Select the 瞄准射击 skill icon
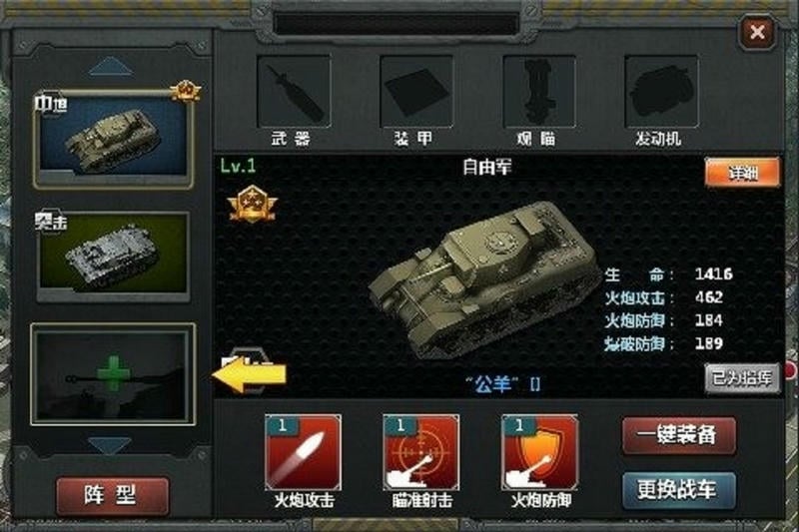The width and height of the screenshot is (799, 532). [421, 452]
